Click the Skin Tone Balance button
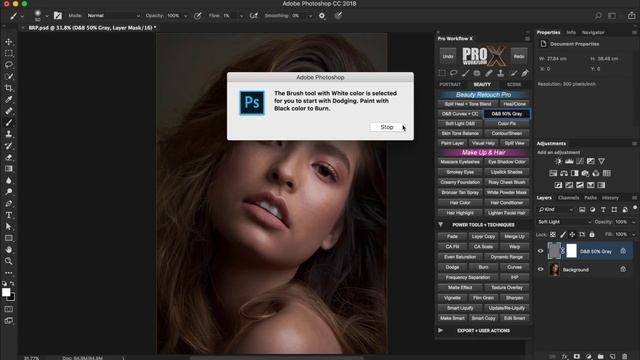Image resolution: width=640 pixels, height=360 pixels. pyautogui.click(x=460, y=133)
